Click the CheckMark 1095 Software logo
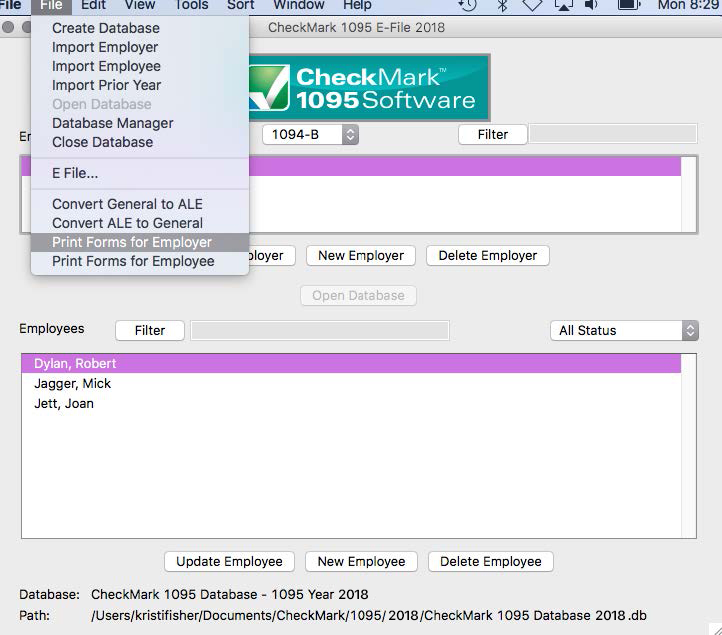 369,88
